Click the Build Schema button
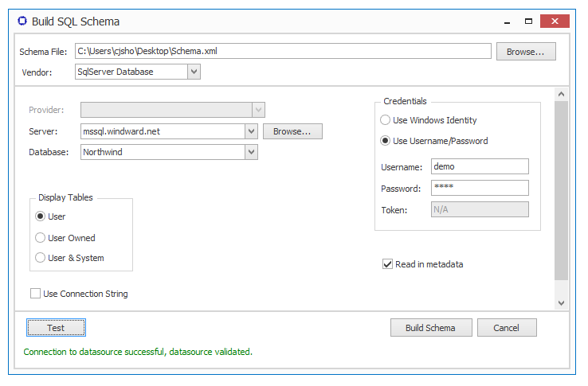This screenshot has height=386, width=588. coord(431,328)
